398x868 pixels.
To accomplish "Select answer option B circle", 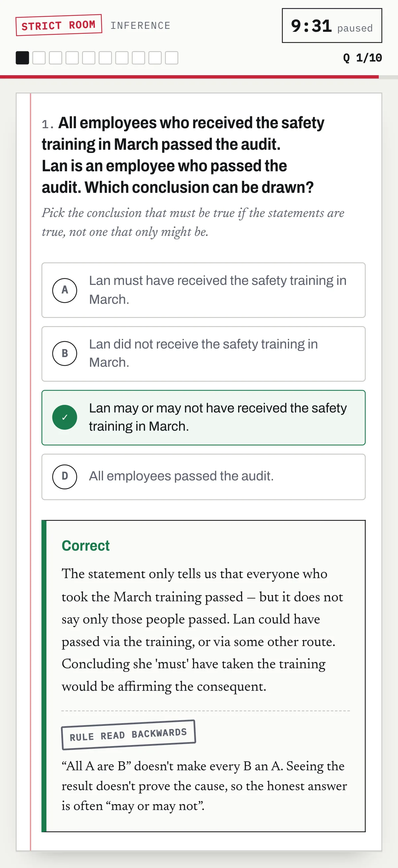I will (x=64, y=353).
